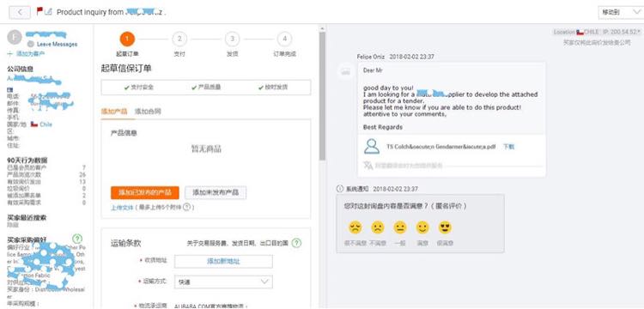The width and height of the screenshot is (644, 309).
Task: Click 有效询价发出 row
Action: 46,181
